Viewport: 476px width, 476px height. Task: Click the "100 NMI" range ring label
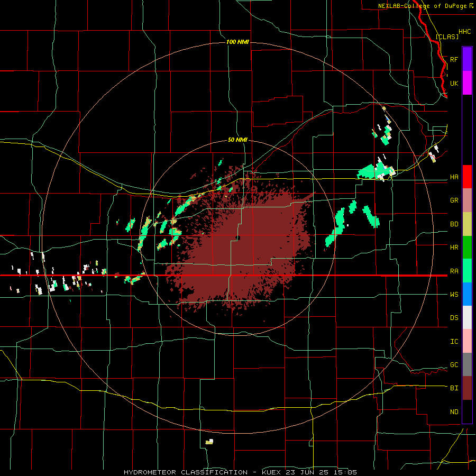[x=237, y=42]
